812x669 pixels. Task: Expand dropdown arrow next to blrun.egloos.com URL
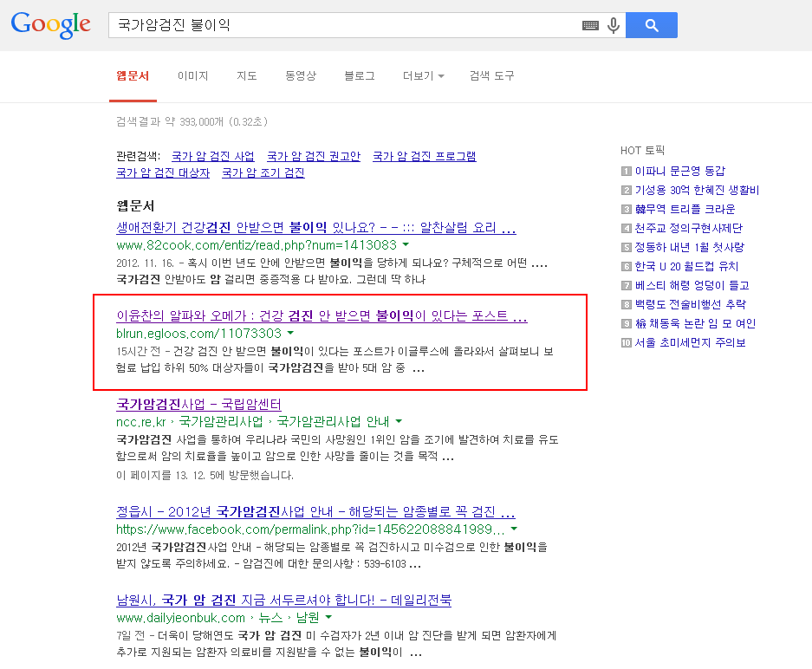pos(290,333)
